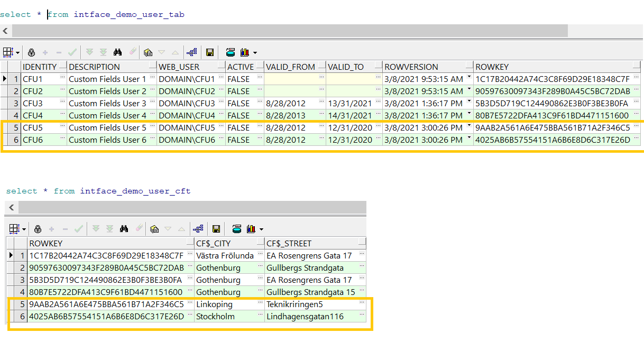Image resolution: width=644 pixels, height=351 pixels.
Task: Click the export database icon above the ROWVERSION column
Action: (231, 52)
